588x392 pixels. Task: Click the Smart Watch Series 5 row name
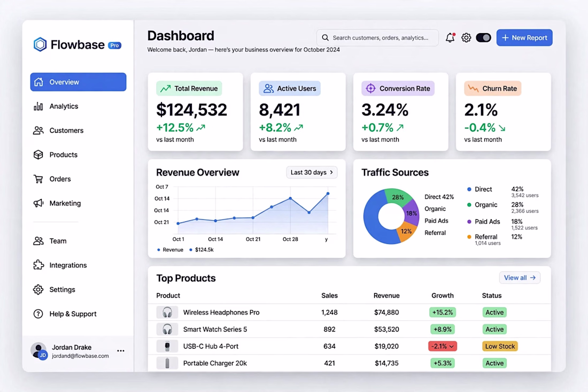tap(215, 329)
